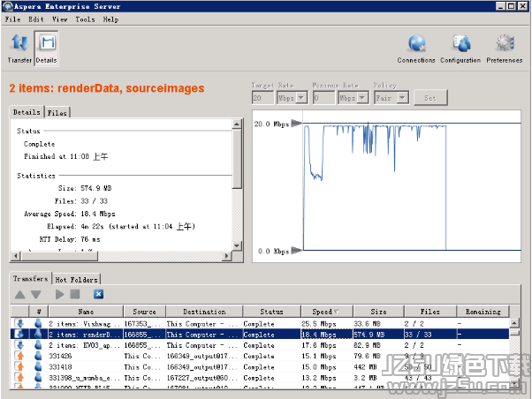
Task: Start transfer with play icon
Action: [x=59, y=294]
